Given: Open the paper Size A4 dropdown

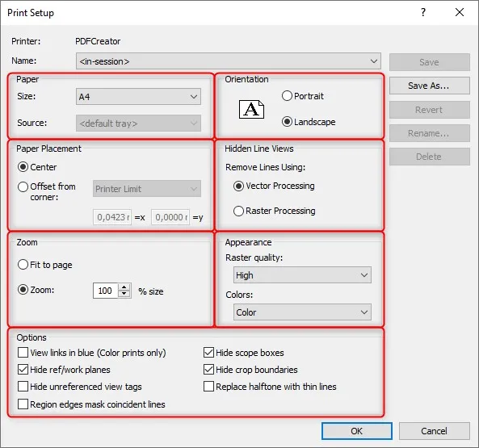Looking at the screenshot, I should click(138, 97).
